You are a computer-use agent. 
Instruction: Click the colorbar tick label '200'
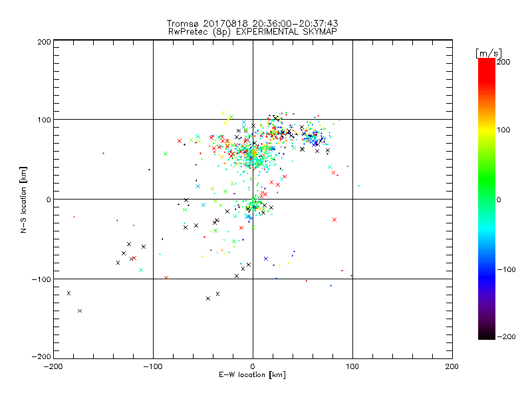tap(503, 62)
